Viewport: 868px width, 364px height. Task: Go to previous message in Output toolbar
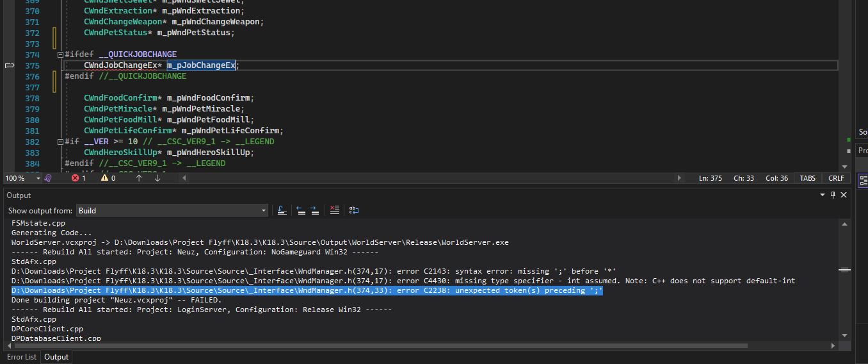[x=301, y=210]
